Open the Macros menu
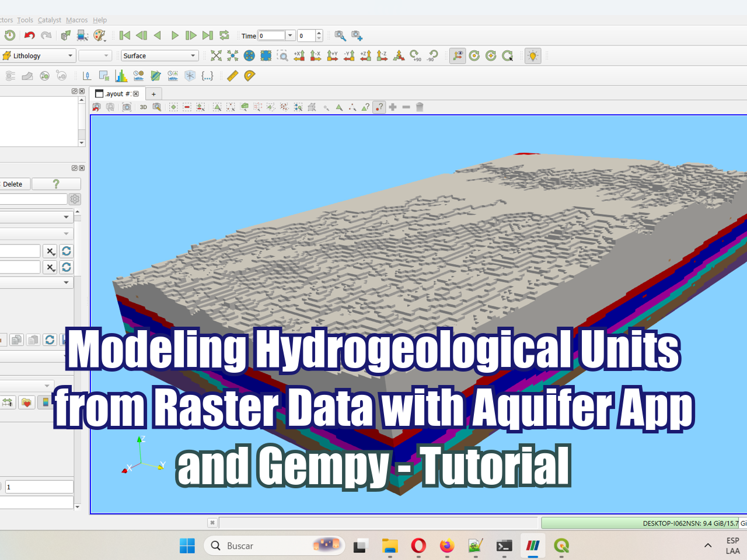 (x=76, y=20)
